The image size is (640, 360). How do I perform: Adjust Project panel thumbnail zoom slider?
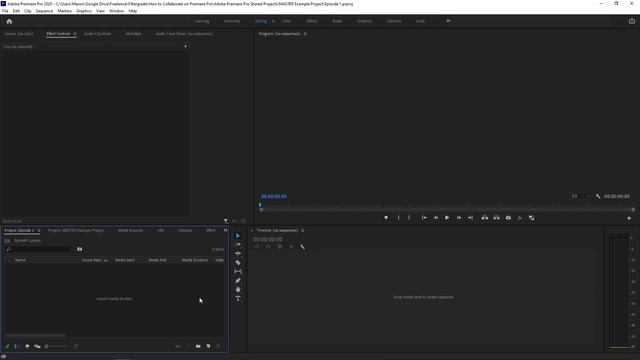pyautogui.click(x=56, y=347)
